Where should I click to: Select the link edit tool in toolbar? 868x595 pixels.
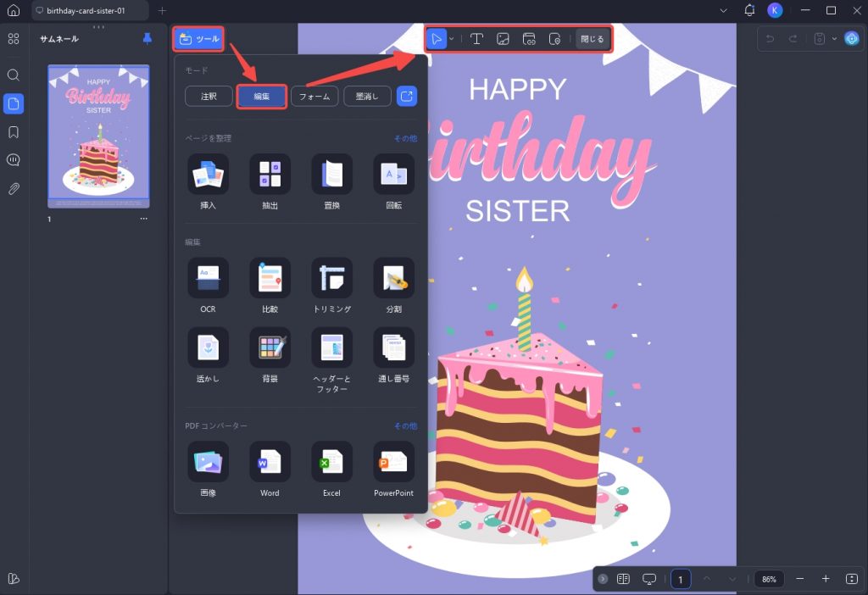pos(529,39)
